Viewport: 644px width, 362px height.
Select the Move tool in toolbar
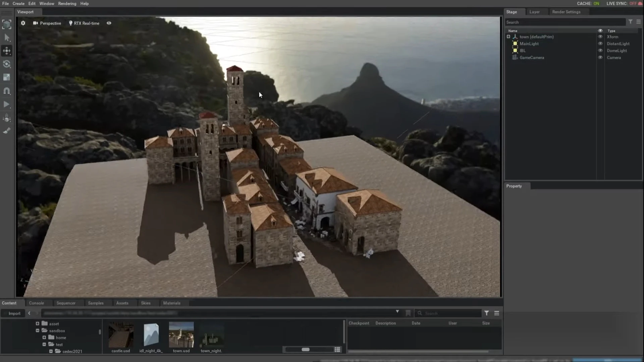click(7, 51)
